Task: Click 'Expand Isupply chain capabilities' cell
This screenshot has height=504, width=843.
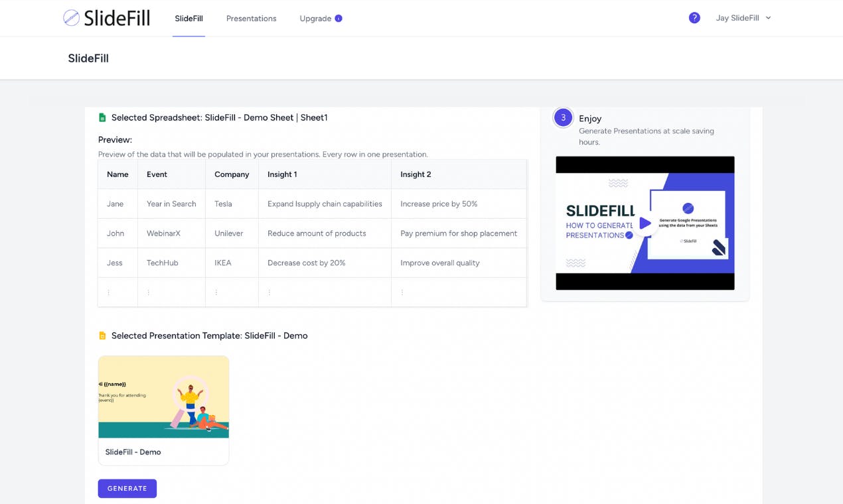Action: pos(325,204)
